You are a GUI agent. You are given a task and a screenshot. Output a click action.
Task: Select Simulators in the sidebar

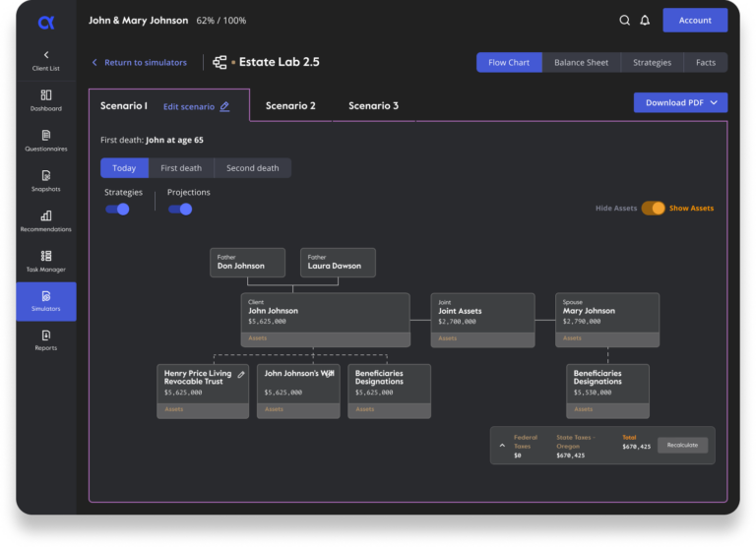click(x=46, y=301)
